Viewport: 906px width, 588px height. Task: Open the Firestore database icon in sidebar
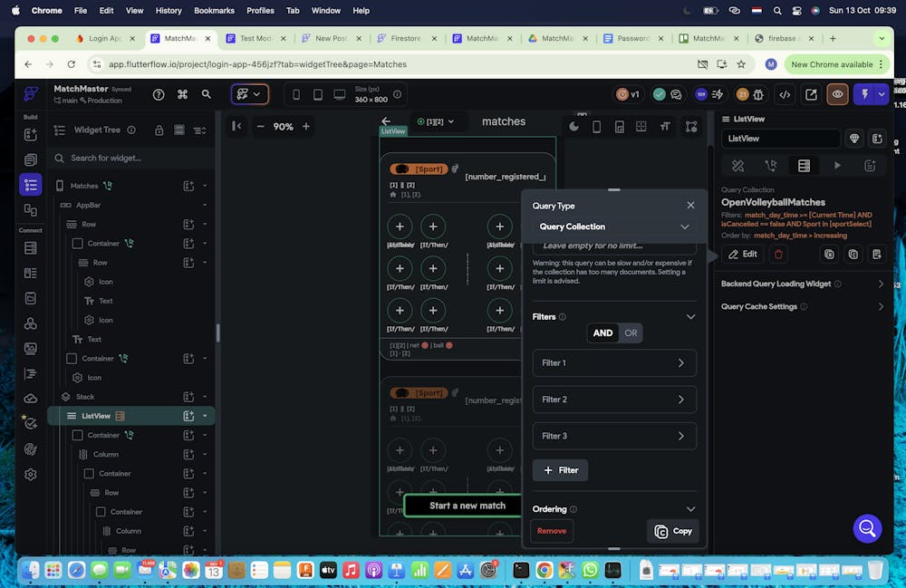coord(31,247)
